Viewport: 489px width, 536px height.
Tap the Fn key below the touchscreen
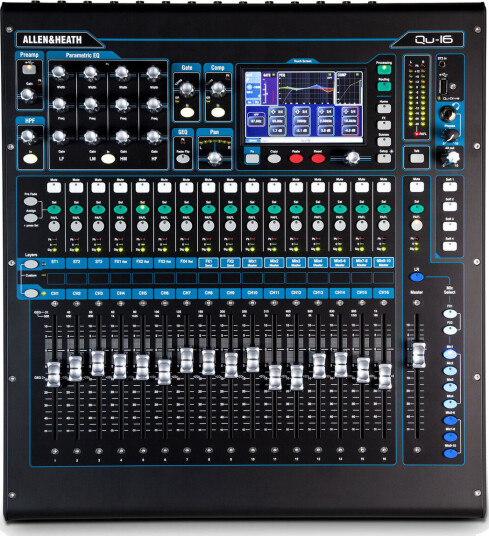[x=252, y=159]
